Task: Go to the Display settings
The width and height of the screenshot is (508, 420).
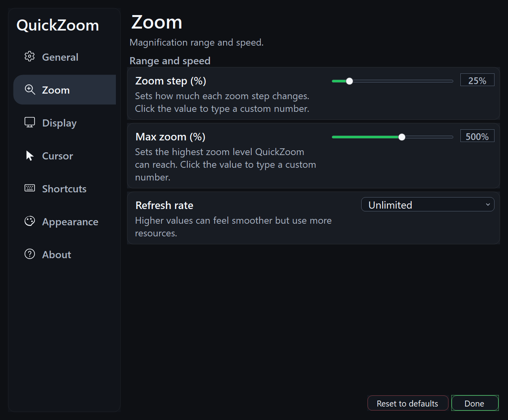Action: 65,123
